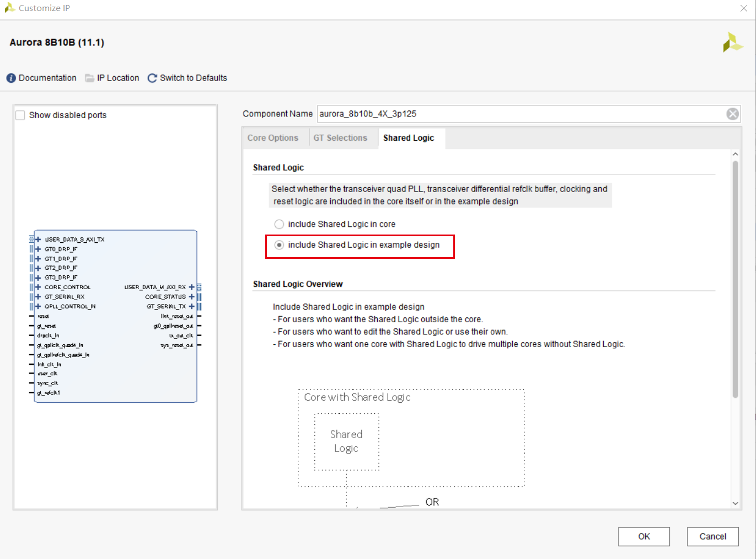The image size is (756, 559).
Task: Open the Shared Logic tab
Action: click(409, 138)
